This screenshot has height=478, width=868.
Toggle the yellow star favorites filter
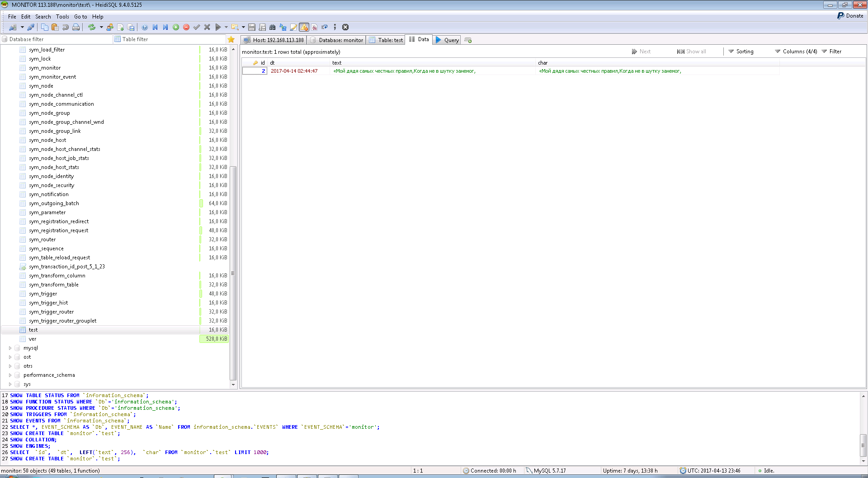(231, 39)
